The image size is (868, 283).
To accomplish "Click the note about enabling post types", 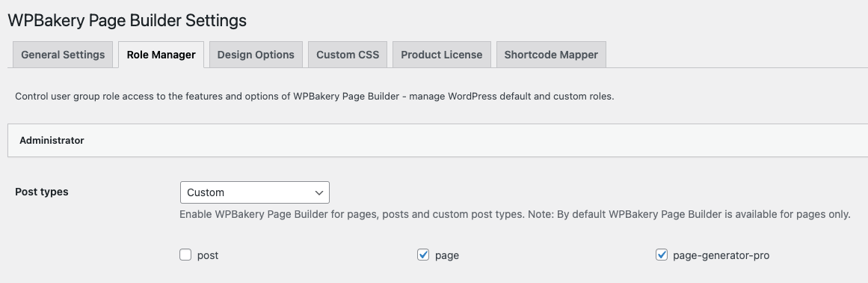I will coord(515,214).
